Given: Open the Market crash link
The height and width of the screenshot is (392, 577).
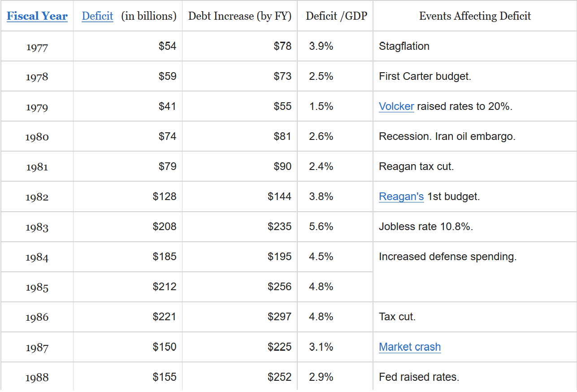Looking at the screenshot, I should (x=410, y=347).
